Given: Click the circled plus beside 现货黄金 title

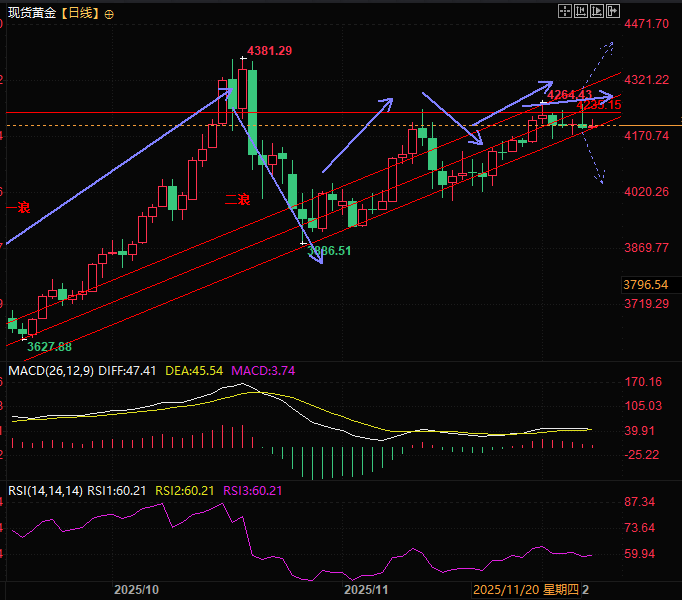Looking at the screenshot, I should point(109,14).
